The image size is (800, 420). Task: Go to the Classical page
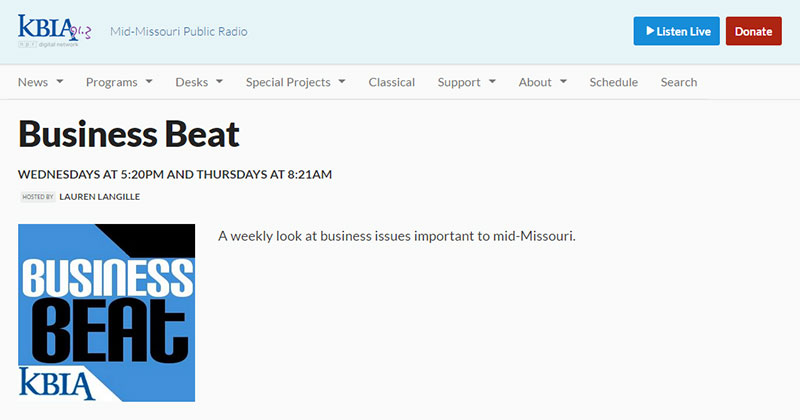(x=391, y=82)
